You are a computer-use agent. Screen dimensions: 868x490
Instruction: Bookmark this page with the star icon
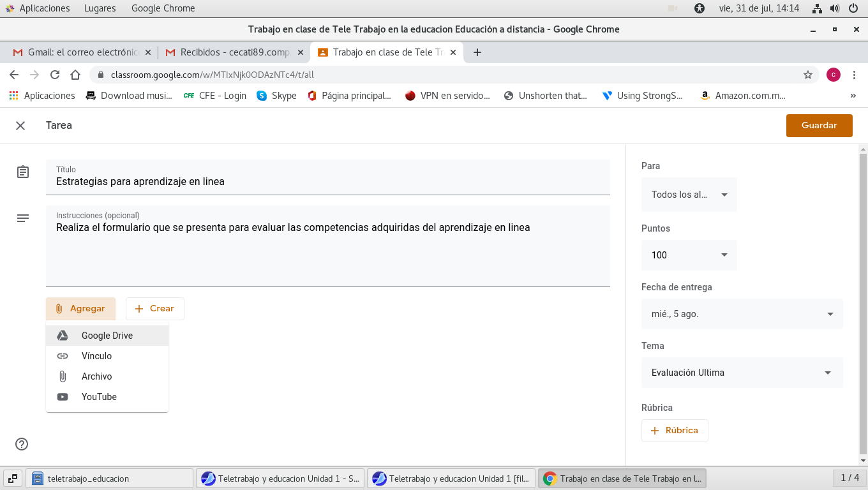pyautogui.click(x=807, y=75)
